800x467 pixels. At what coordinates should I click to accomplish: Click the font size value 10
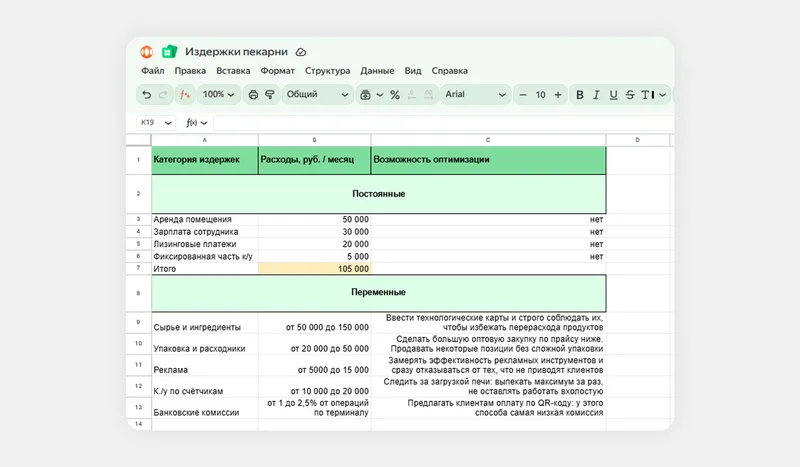click(x=540, y=94)
